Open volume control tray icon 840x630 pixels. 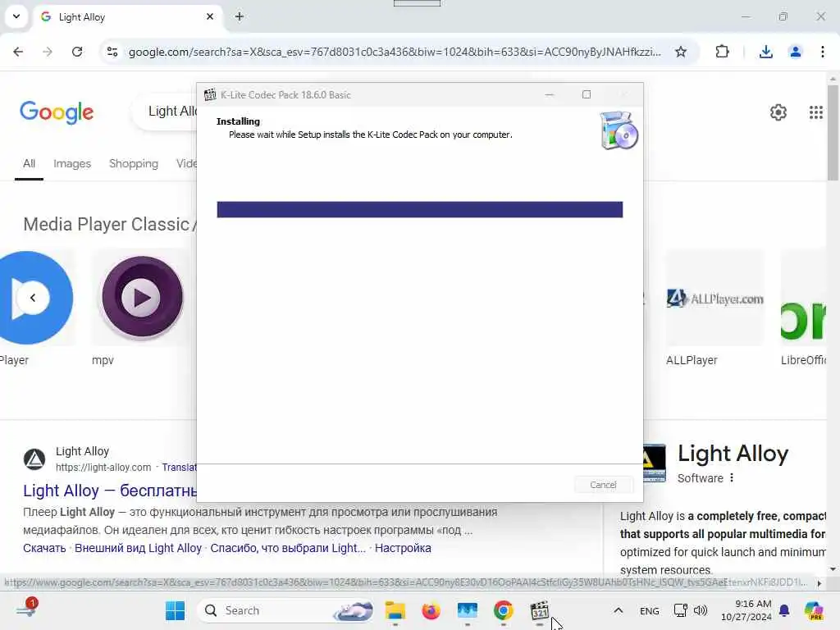click(701, 610)
